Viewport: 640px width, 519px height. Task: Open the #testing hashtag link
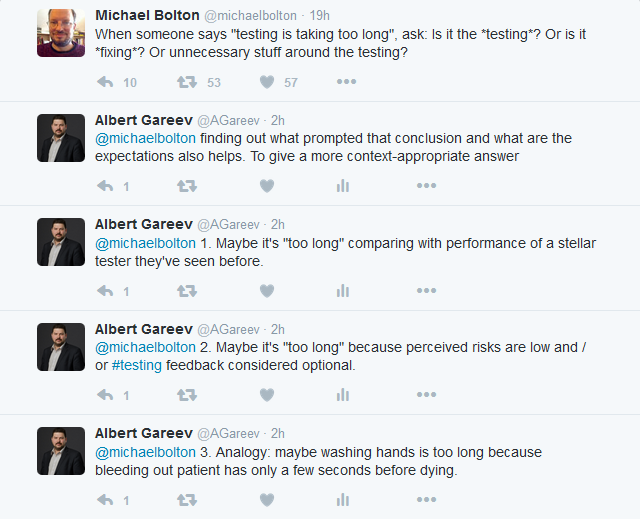coord(137,365)
